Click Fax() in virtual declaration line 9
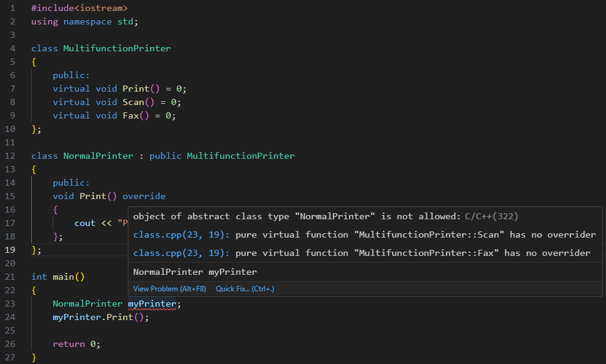Screen dimensions: 606x364 (x=136, y=116)
